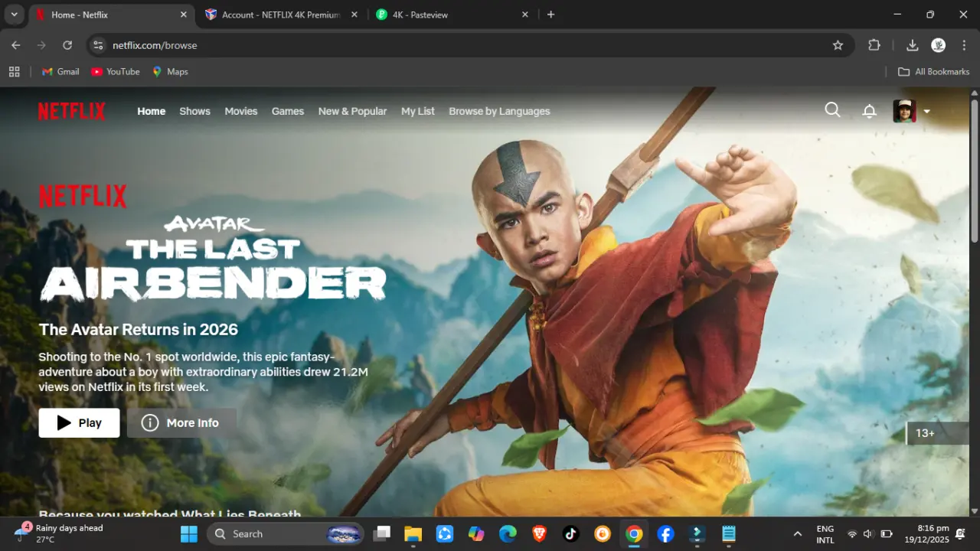
Task: Open Task View on taskbar
Action: coord(381,533)
